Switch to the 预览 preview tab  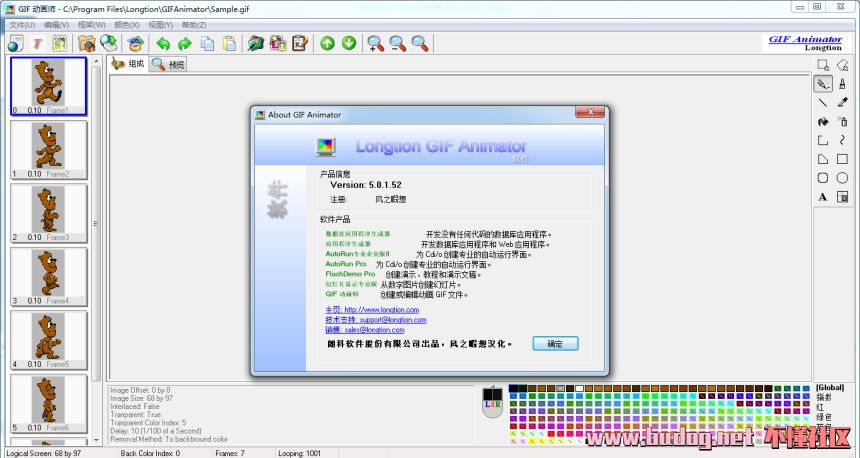coord(170,65)
